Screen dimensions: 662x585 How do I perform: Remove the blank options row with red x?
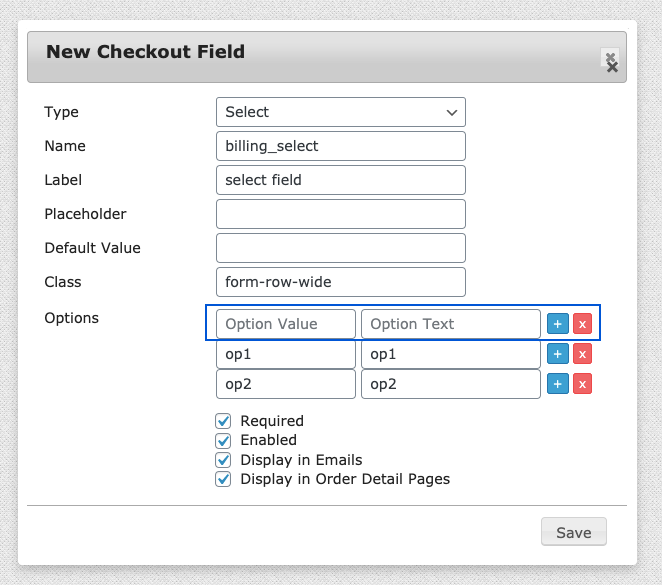point(582,324)
